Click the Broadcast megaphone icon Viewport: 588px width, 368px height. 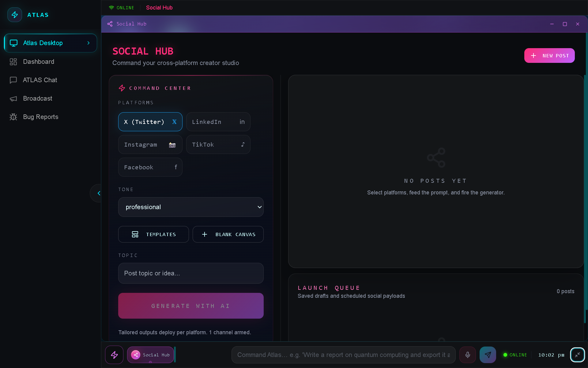coord(13,98)
